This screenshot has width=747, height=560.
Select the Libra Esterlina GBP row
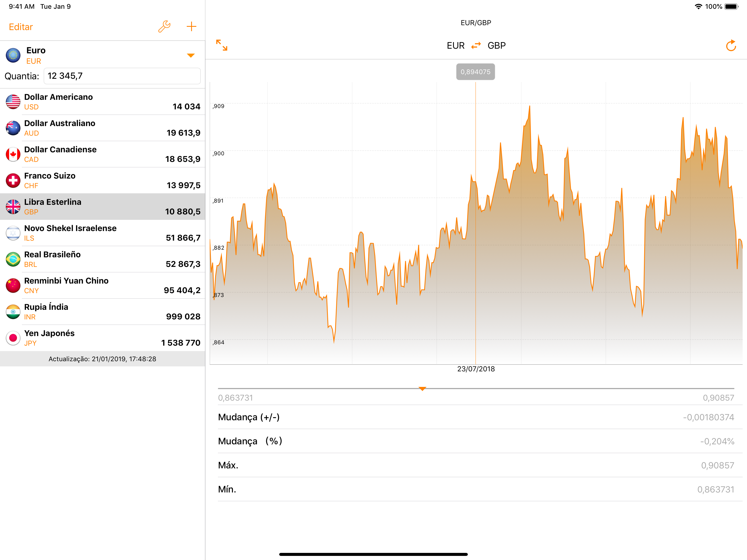pos(102,207)
